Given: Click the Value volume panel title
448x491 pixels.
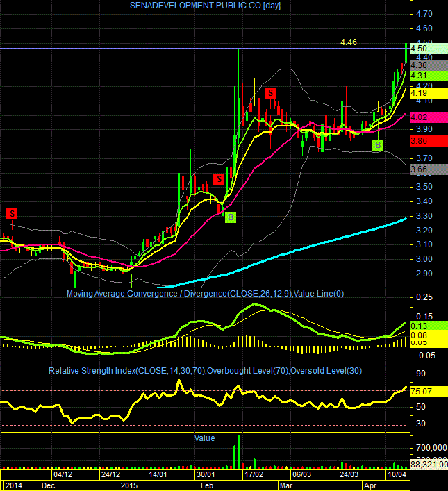Looking at the screenshot, I should click(x=205, y=438).
